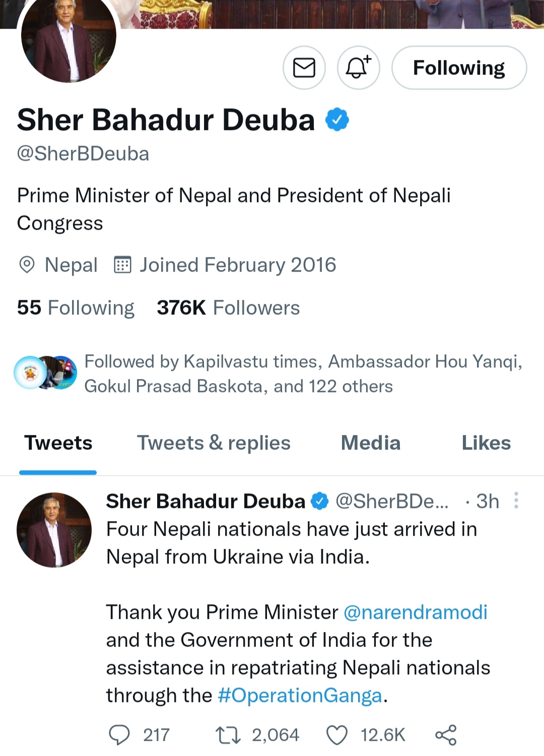
Task: Tap the reply speech bubble icon
Action: tap(119, 735)
